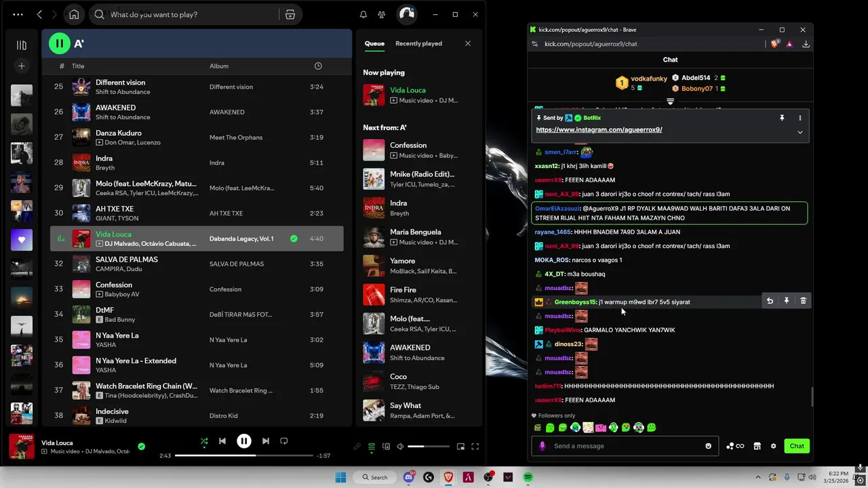Open Kick shop storefront icon
Viewport: 868px width, 488px height.
point(757,446)
